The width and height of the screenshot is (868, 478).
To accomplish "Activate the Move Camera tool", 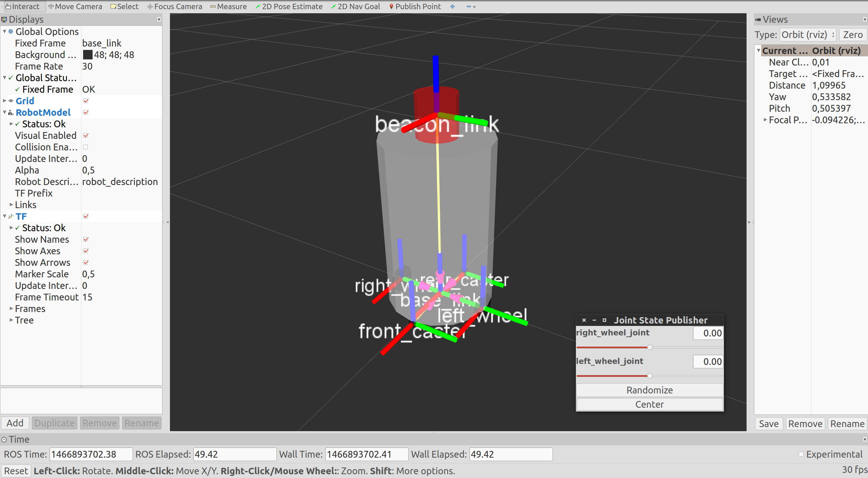I will [75, 6].
